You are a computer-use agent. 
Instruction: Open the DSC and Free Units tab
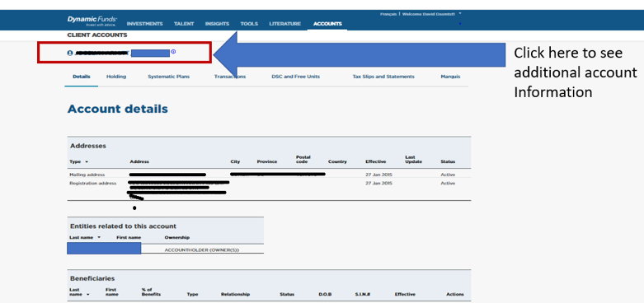tap(296, 77)
